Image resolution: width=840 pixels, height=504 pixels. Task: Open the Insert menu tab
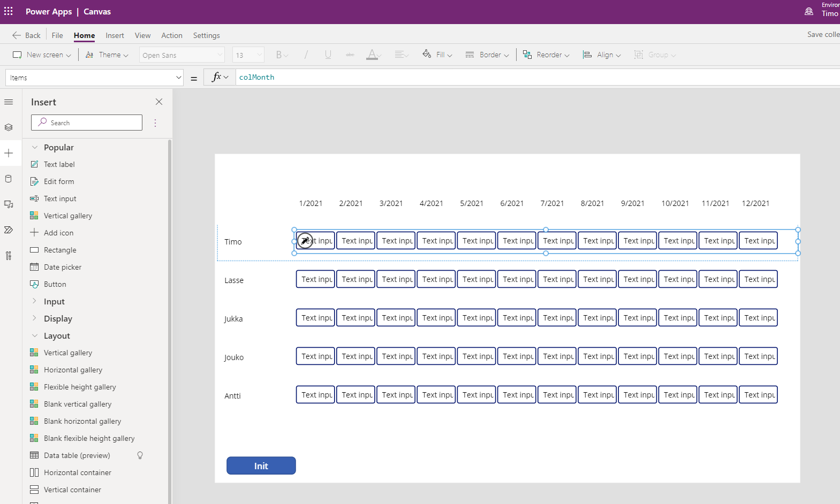pos(115,35)
